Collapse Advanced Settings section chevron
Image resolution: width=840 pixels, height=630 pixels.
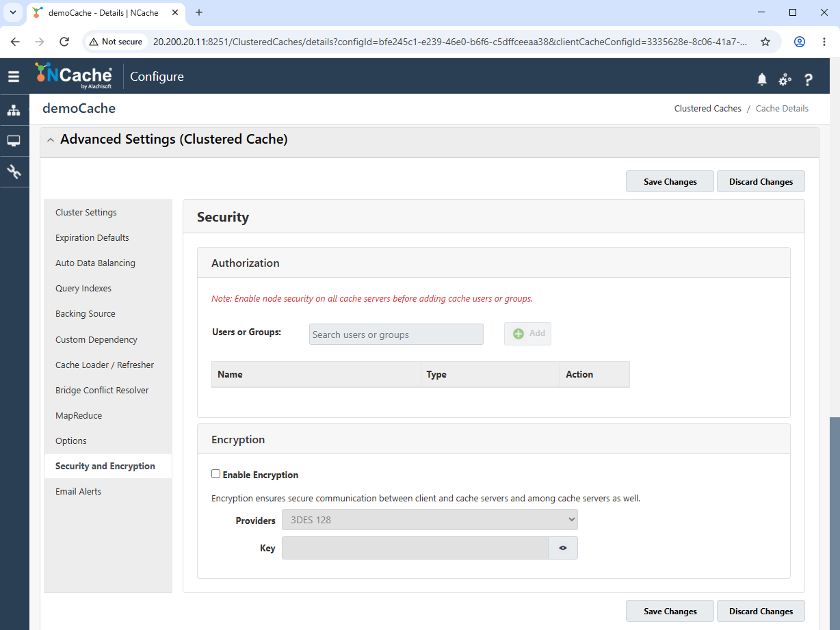[x=51, y=140]
